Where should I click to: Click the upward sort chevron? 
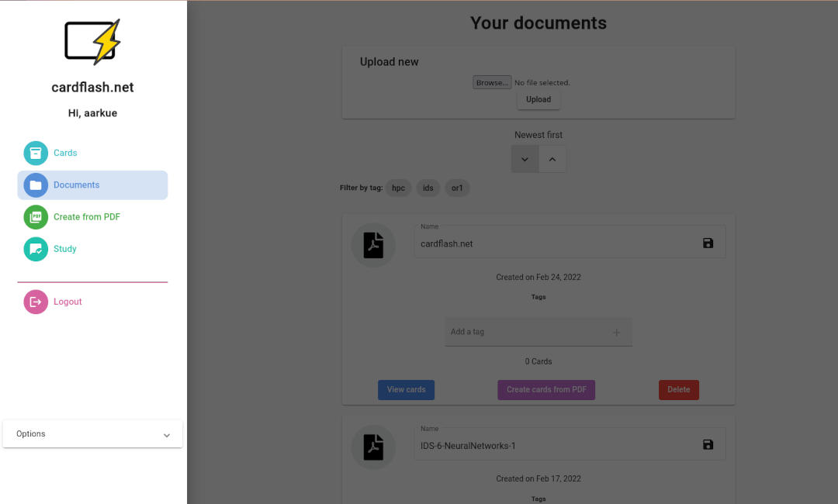click(552, 158)
